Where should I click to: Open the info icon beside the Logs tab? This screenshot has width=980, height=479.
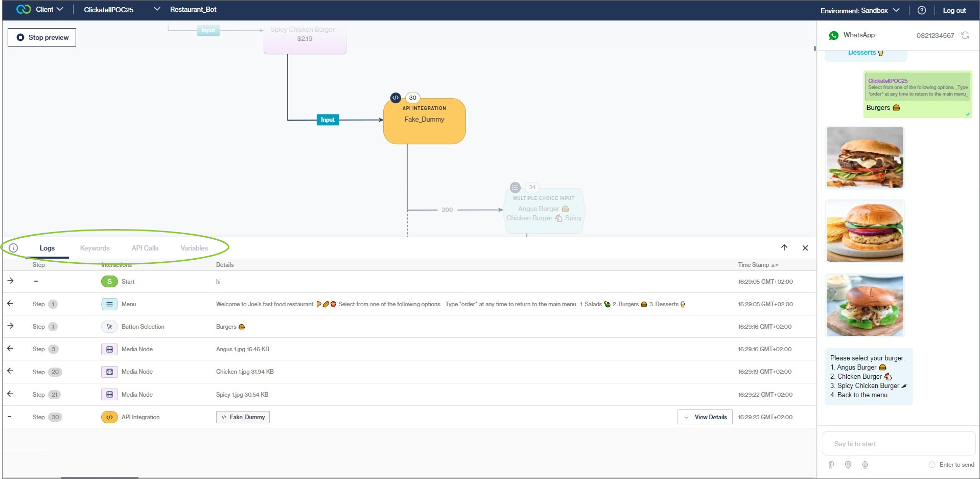(12, 247)
